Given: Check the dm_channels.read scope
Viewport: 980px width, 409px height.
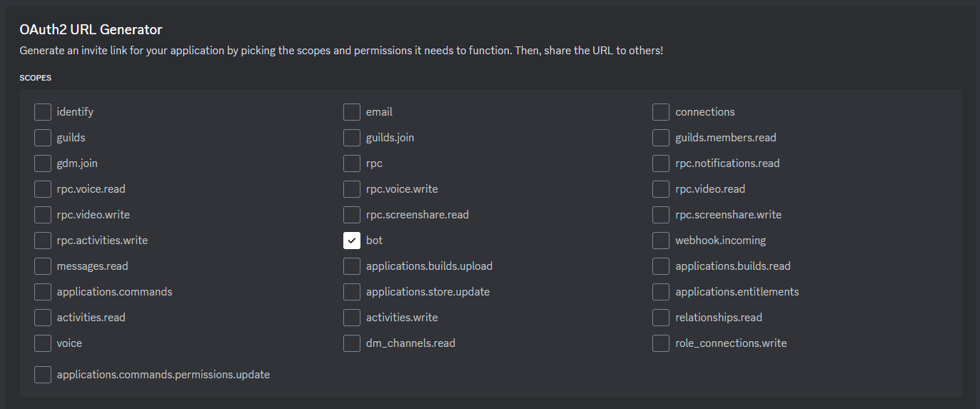Looking at the screenshot, I should pos(352,343).
